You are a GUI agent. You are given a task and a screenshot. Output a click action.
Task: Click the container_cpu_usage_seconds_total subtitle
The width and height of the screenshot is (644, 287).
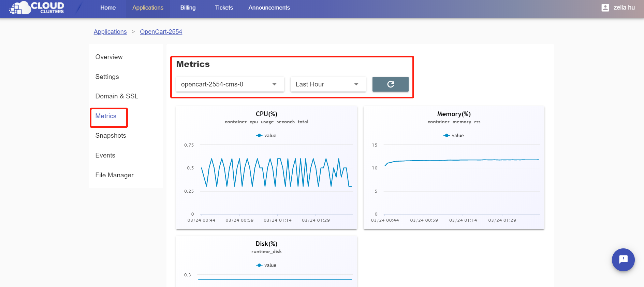[266, 122]
